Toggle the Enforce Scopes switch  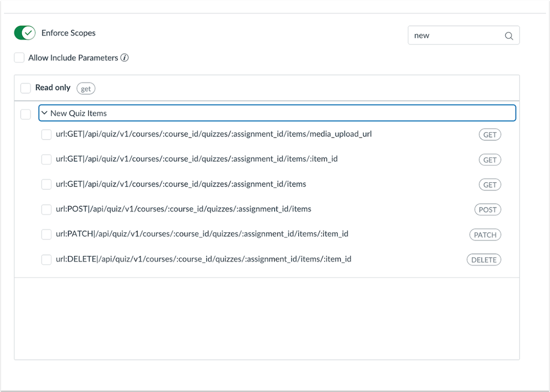click(x=25, y=33)
